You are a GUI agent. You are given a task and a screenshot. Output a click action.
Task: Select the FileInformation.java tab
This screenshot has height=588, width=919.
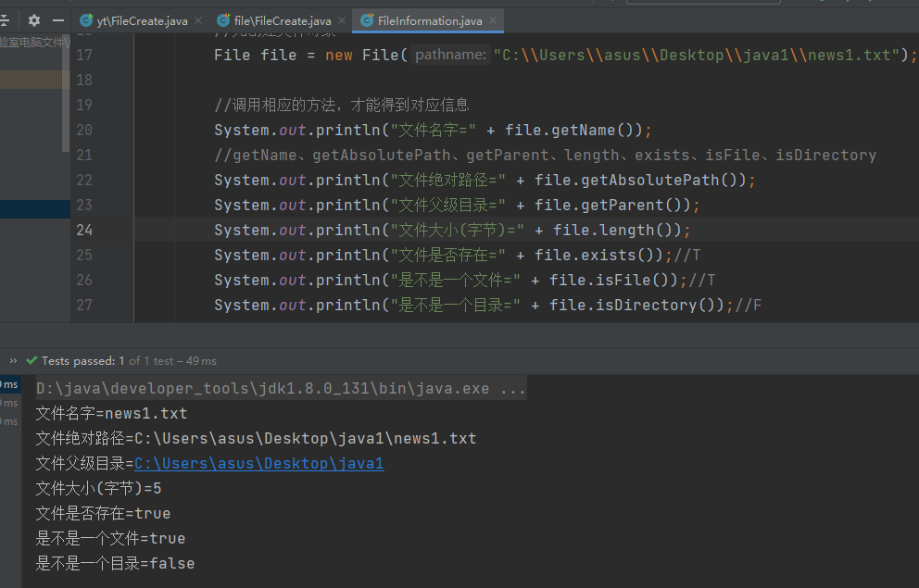[x=429, y=20]
